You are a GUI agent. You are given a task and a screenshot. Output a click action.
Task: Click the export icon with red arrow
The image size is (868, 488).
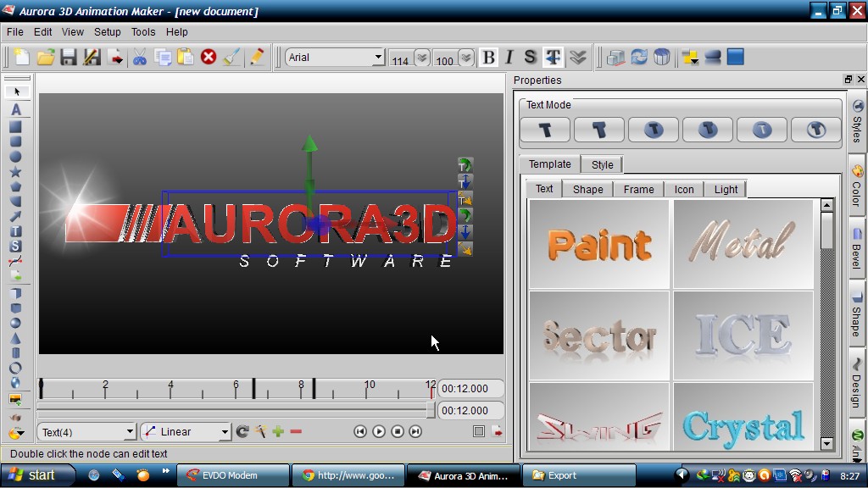click(115, 57)
